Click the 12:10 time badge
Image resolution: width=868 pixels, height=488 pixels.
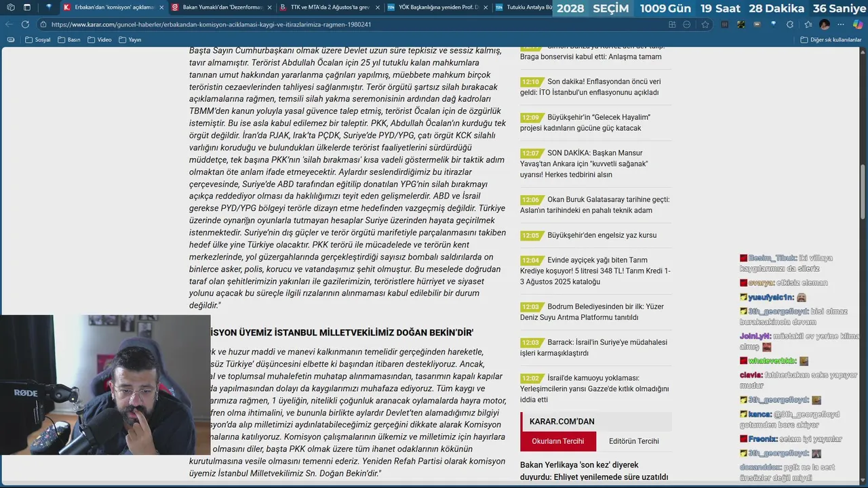coord(531,82)
